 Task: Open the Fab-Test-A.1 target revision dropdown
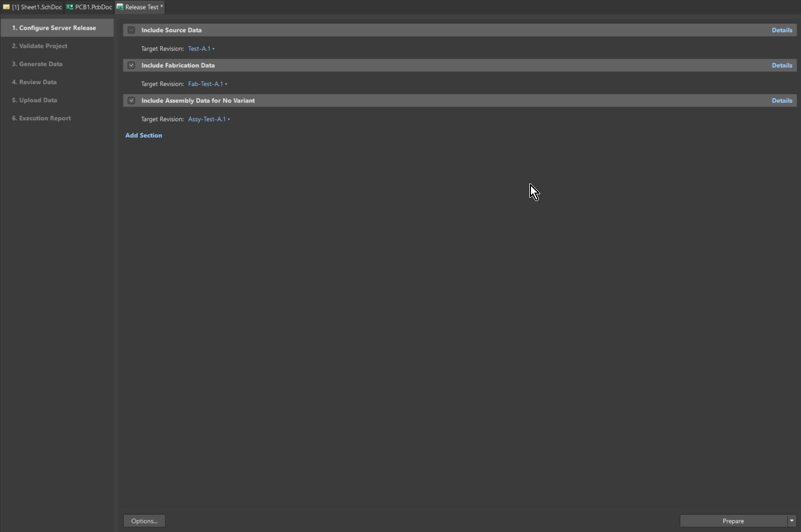point(207,84)
